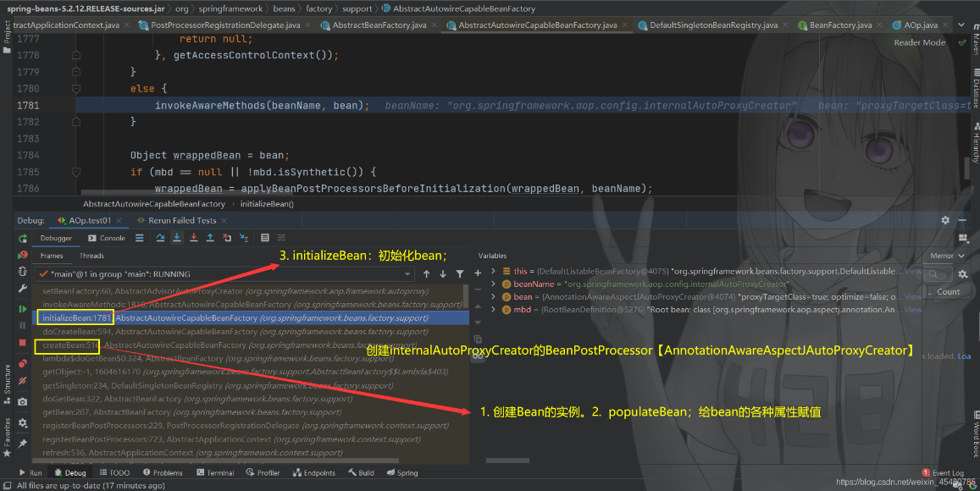
Task: Stop the debug session
Action: coord(23,342)
